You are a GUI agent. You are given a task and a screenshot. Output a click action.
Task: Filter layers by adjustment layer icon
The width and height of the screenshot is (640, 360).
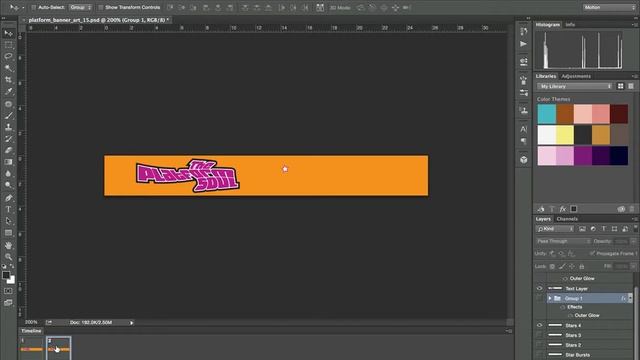pos(593,229)
